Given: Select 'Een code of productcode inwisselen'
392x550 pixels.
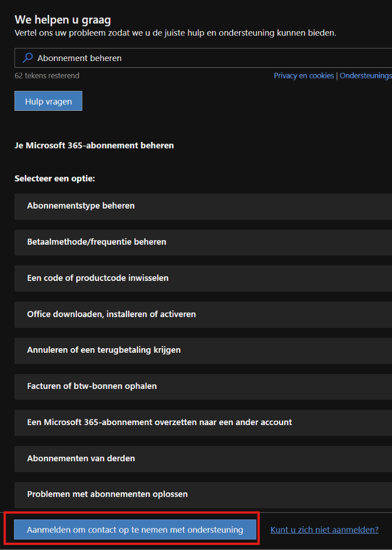Looking at the screenshot, I should point(203,279).
